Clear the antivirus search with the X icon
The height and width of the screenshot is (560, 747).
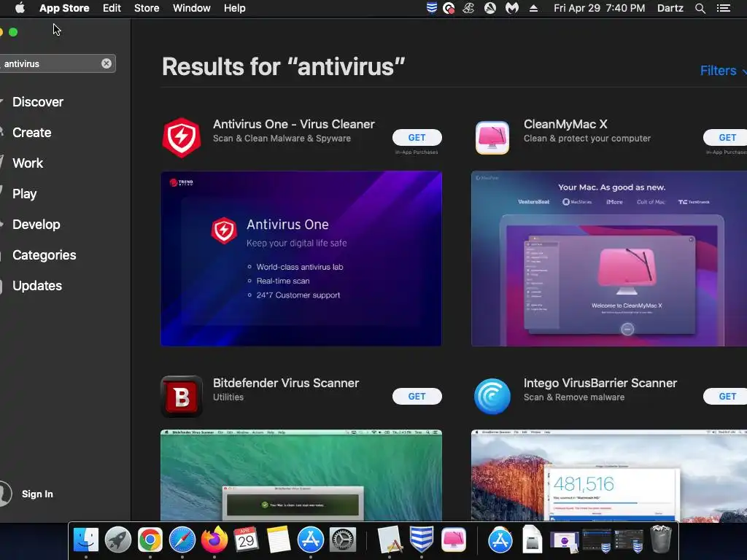(107, 63)
